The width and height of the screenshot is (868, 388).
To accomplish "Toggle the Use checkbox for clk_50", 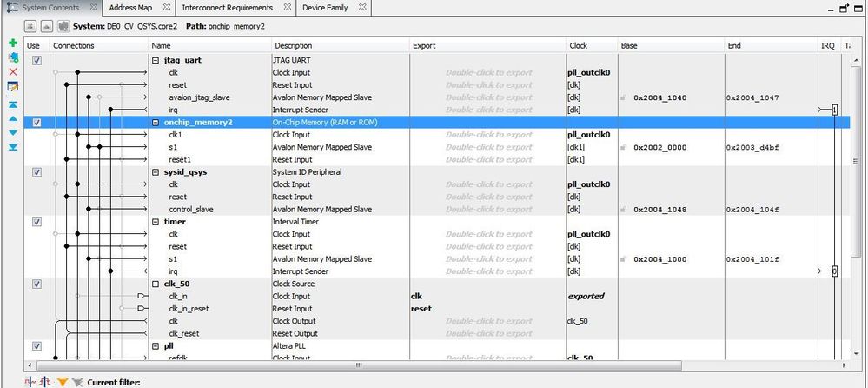I will click(36, 284).
